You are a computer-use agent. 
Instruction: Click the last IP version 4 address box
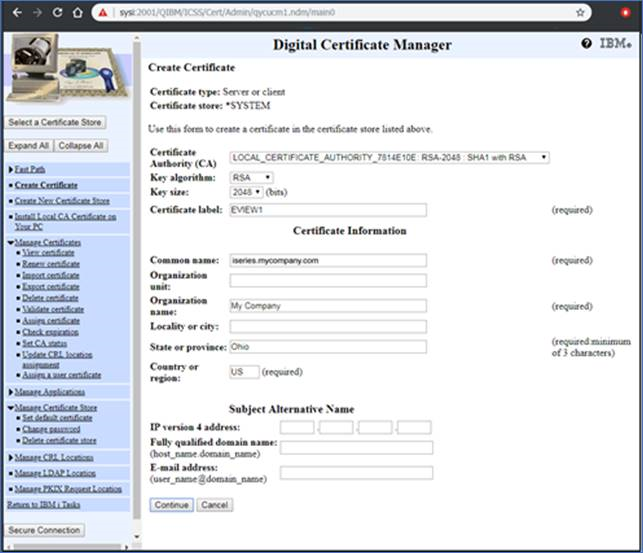tap(414, 427)
